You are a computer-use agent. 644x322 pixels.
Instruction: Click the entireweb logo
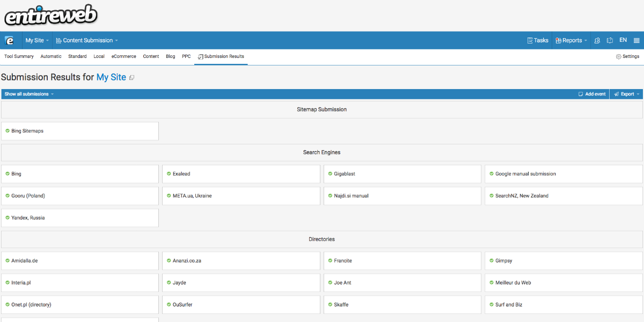51,14
